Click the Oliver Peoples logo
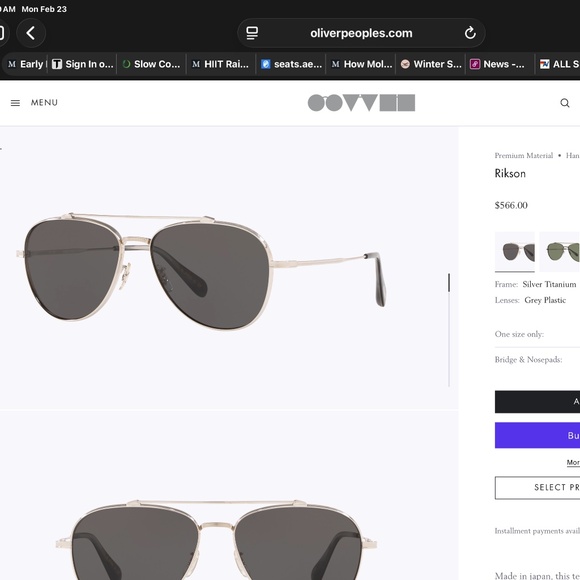The image size is (580, 580). [361, 102]
